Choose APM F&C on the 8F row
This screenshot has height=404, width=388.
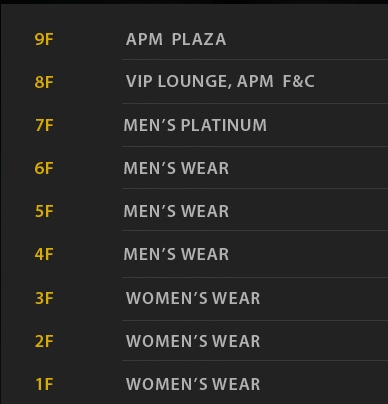[276, 81]
